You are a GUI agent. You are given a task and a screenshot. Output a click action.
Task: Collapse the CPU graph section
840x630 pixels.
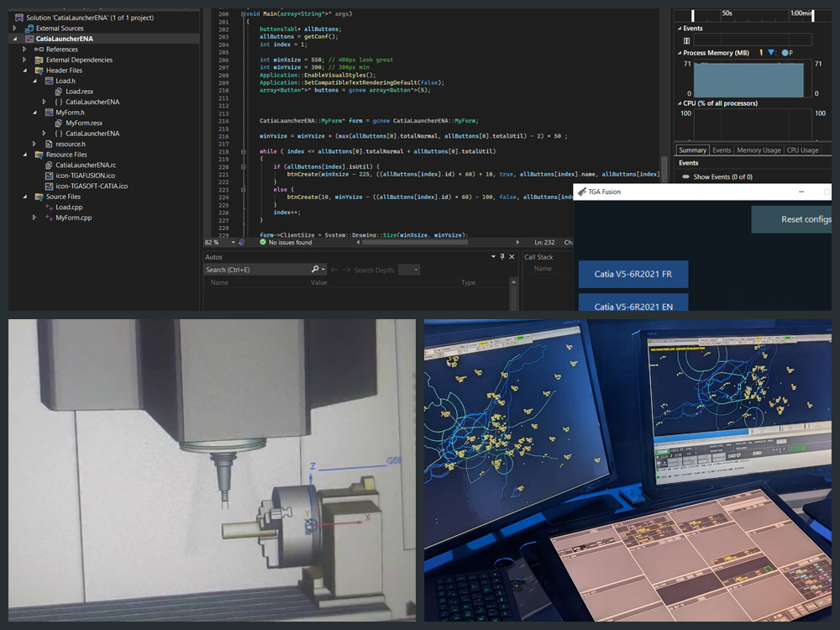click(680, 103)
